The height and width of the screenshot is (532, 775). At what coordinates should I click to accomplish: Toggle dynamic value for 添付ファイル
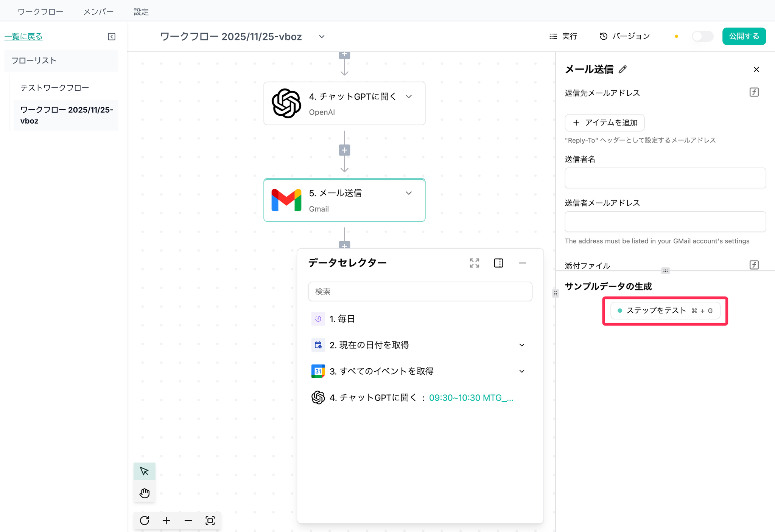point(754,265)
